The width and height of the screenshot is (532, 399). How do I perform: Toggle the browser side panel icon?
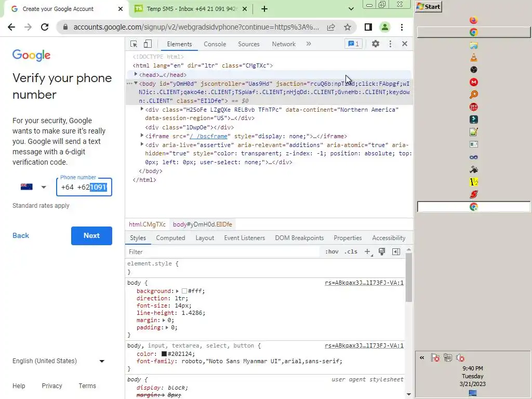pos(368,27)
